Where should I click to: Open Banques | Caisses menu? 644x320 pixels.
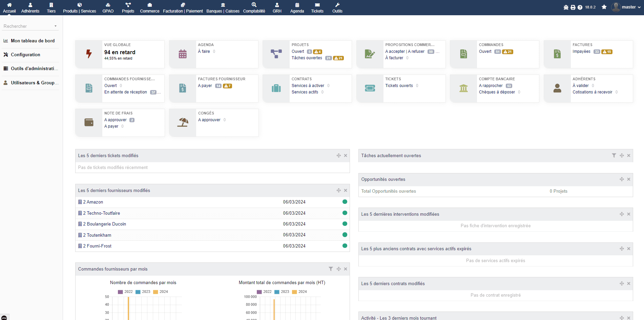pos(223,8)
